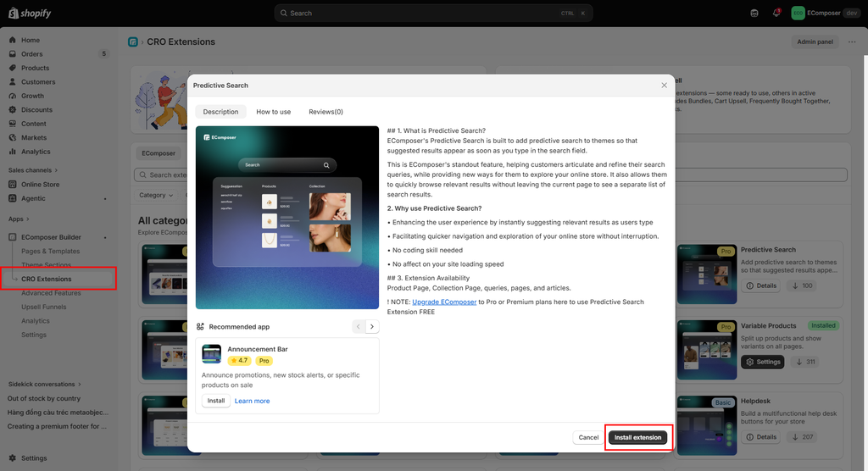This screenshot has width=868, height=471.
Task: Click the Predictive Search preview image
Action: (x=287, y=218)
